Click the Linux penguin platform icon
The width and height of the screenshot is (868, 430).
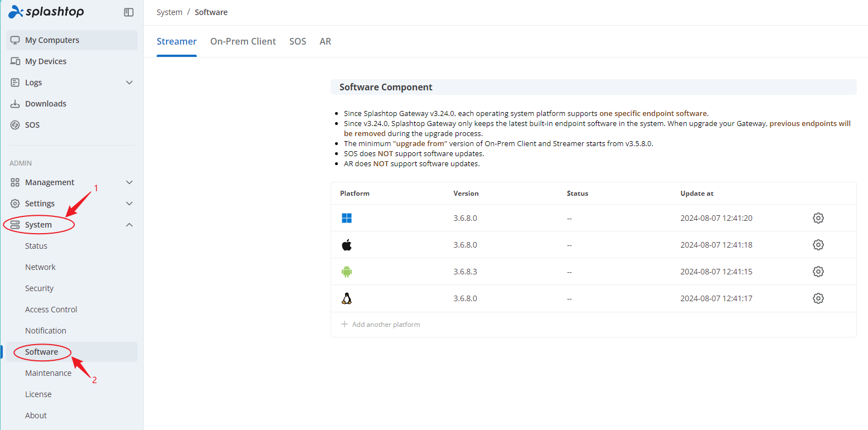coord(347,298)
